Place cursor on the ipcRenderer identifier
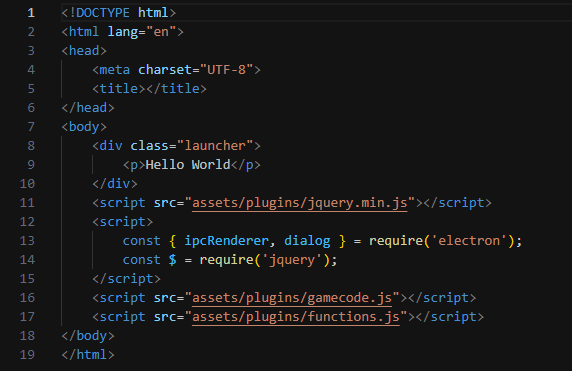This screenshot has width=572, height=371. click(x=226, y=241)
